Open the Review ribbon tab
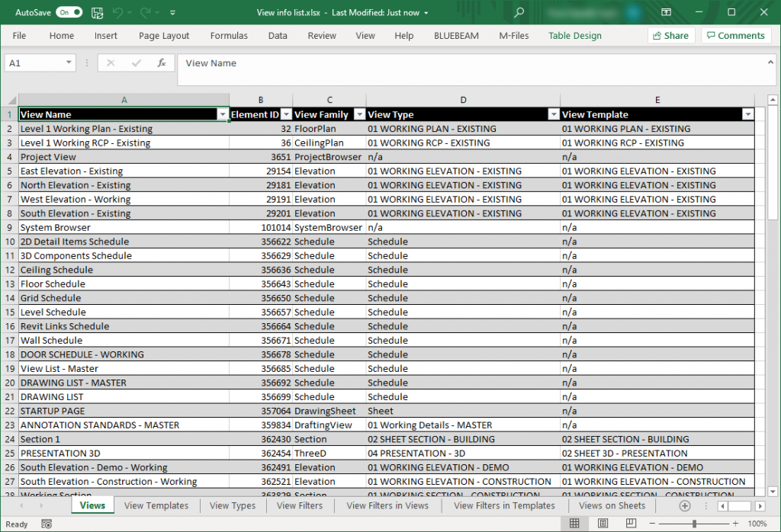Viewport: 781px width, 532px height. tap(322, 36)
